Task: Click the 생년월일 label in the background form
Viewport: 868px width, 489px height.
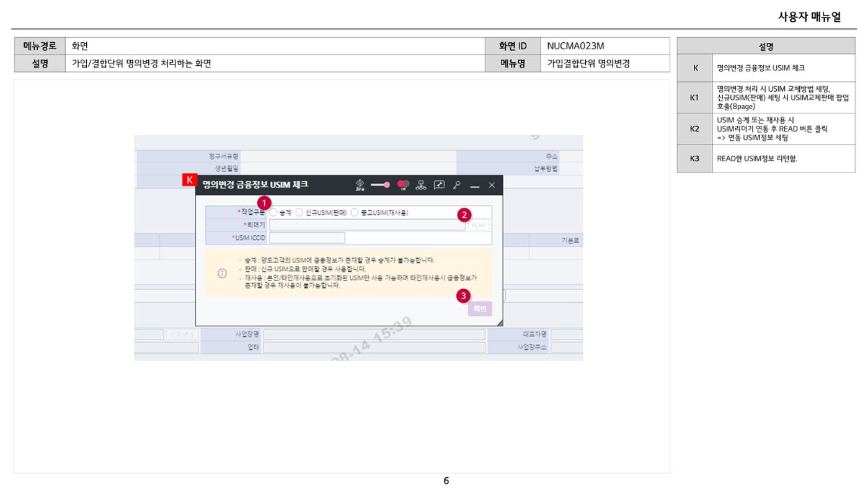Action: click(227, 168)
